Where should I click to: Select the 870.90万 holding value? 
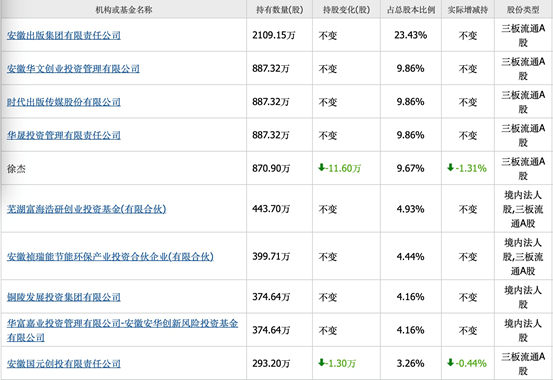click(x=271, y=169)
